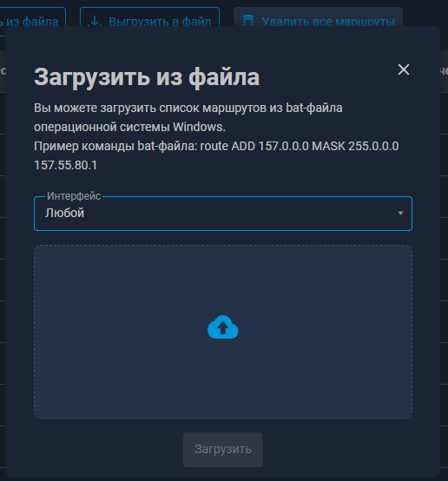Image resolution: width=448 pixels, height=481 pixels.
Task: Click the blue cloud upload icon
Action: 223,327
